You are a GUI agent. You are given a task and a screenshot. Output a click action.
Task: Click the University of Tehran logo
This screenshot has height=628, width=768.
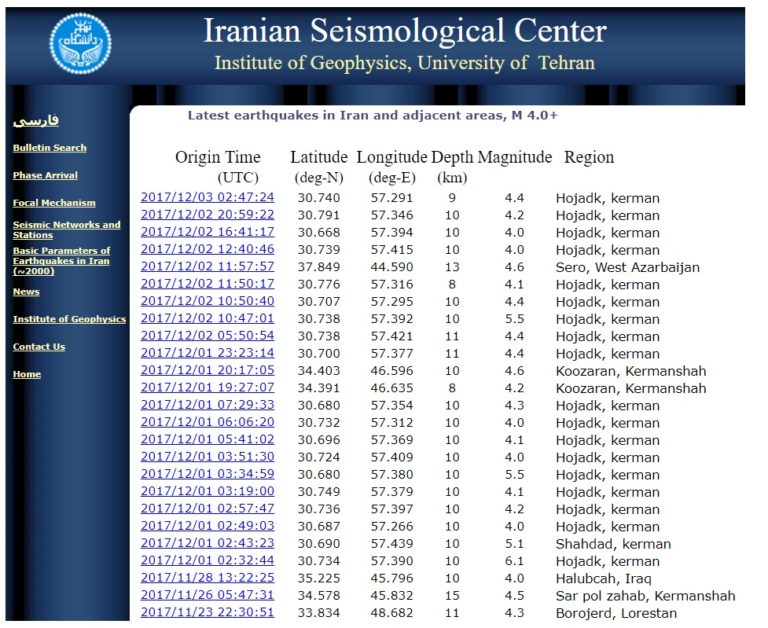pos(80,44)
